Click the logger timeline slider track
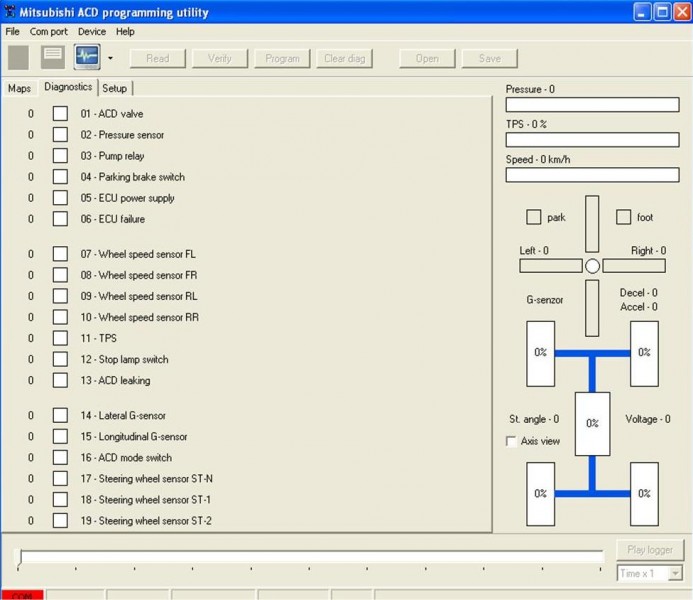This screenshot has width=693, height=600. pyautogui.click(x=310, y=556)
